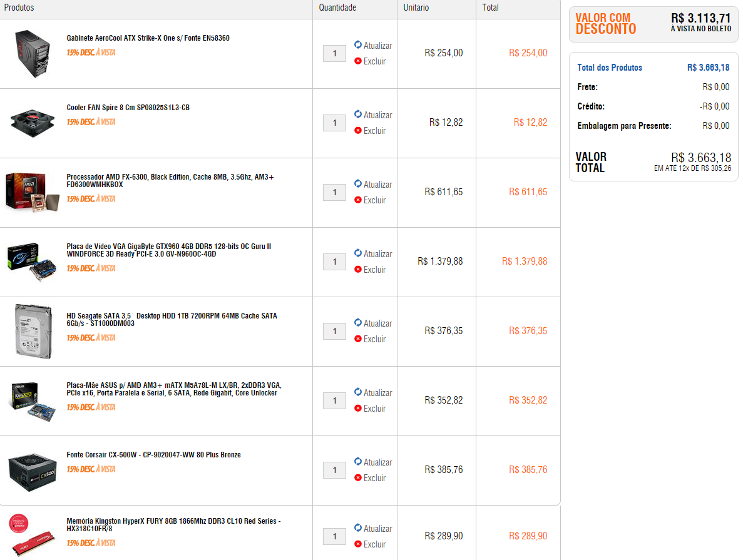Click 15% DESC. À VISTA under Fonte Corsair
The width and height of the screenshot is (743, 560).
pos(91,469)
